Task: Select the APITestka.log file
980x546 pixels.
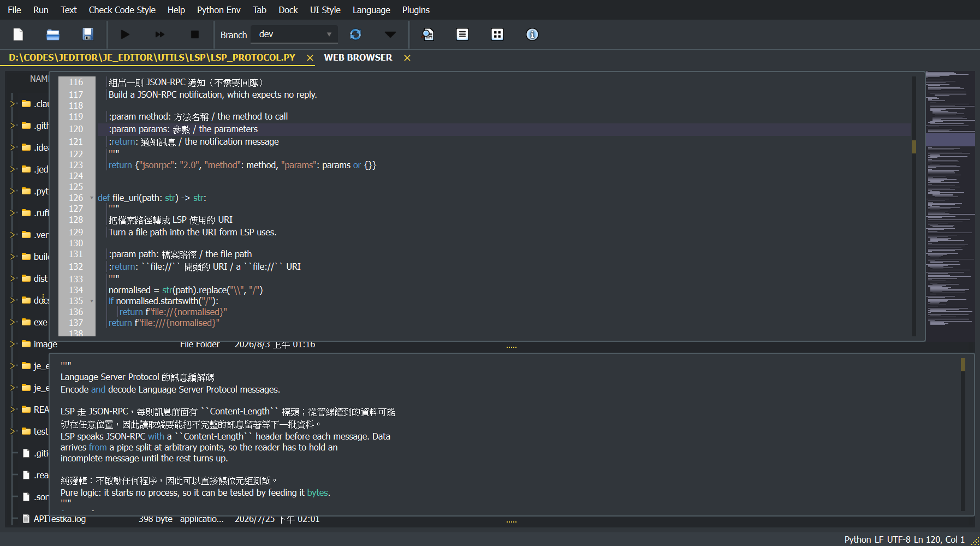Action: click(60, 519)
